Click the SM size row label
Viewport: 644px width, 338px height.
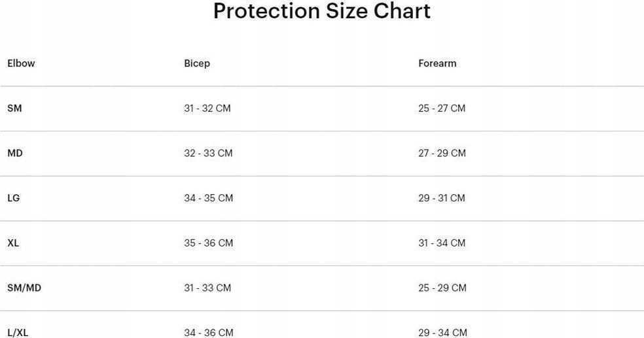pos(14,109)
